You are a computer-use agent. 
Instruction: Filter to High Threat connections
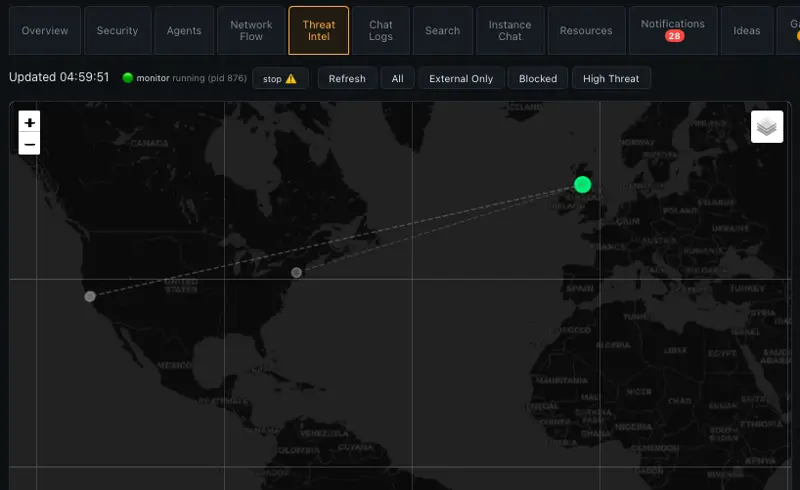click(611, 79)
